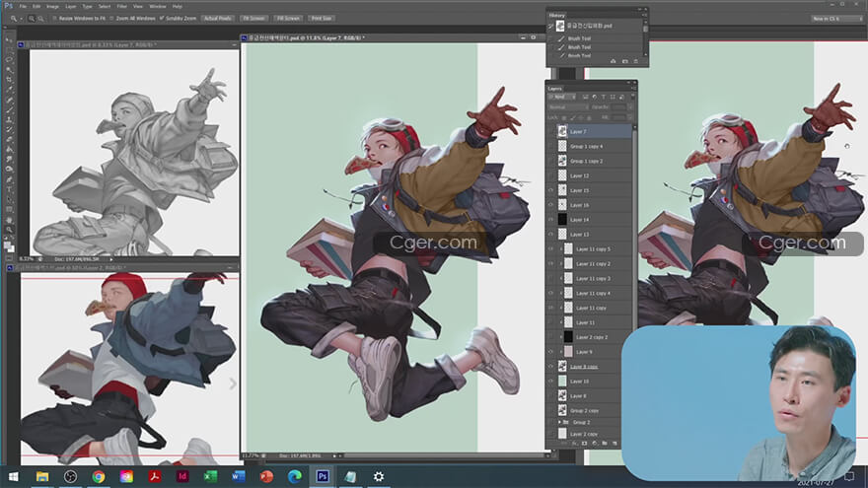The width and height of the screenshot is (868, 488).
Task: Click the main document horizontal scrollbar
Action: [443, 455]
